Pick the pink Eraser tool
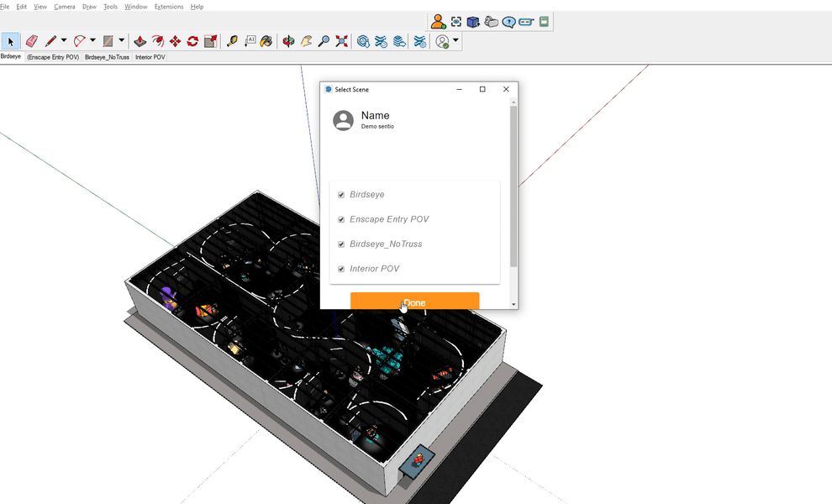 click(32, 41)
